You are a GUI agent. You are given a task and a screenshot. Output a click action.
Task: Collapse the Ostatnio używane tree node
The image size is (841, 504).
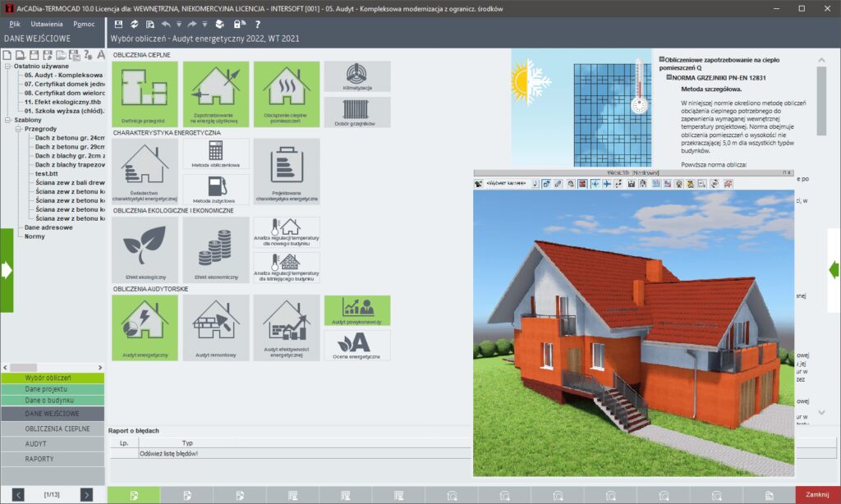point(7,66)
